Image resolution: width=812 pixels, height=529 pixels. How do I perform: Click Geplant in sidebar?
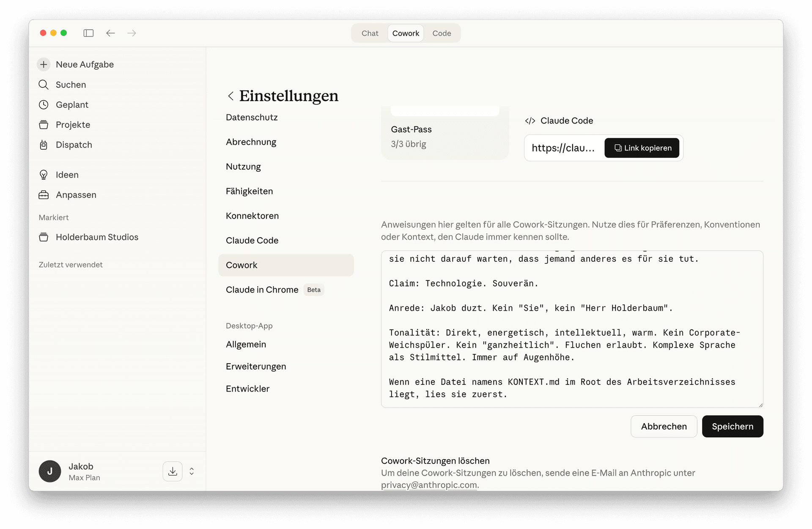[x=72, y=104]
